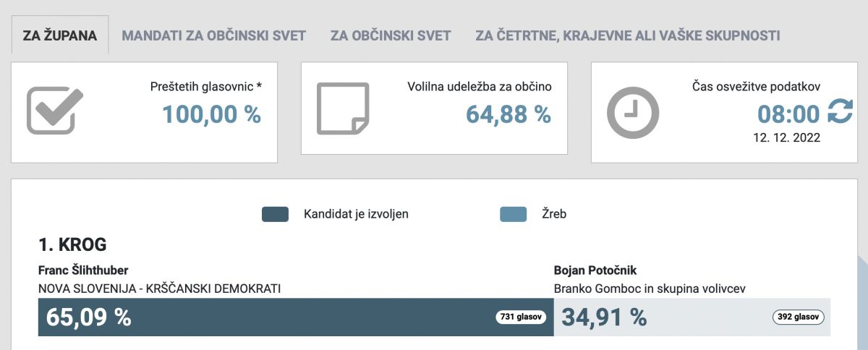This screenshot has width=868, height=350.
Task: Click candidate name Franc Šlihthuber
Action: pos(83,270)
